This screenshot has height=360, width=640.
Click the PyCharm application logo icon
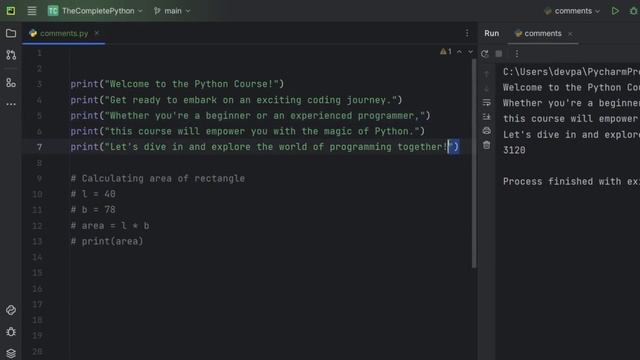tap(11, 11)
